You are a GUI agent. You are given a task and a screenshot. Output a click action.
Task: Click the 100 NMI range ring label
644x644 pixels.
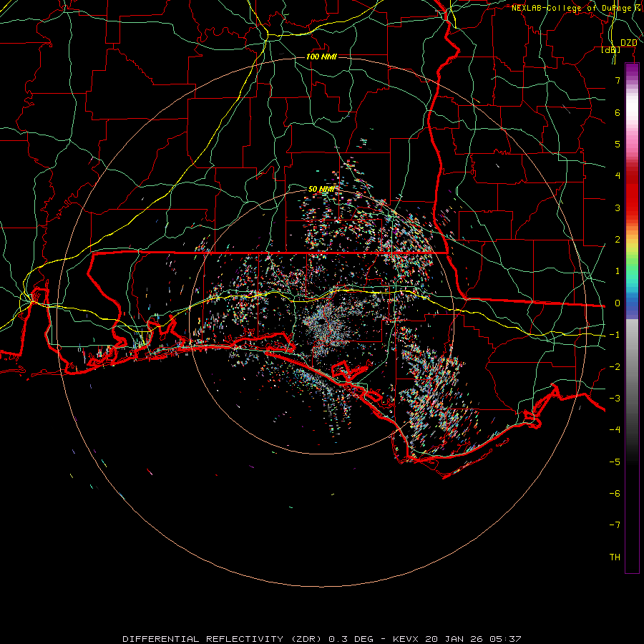321,57
